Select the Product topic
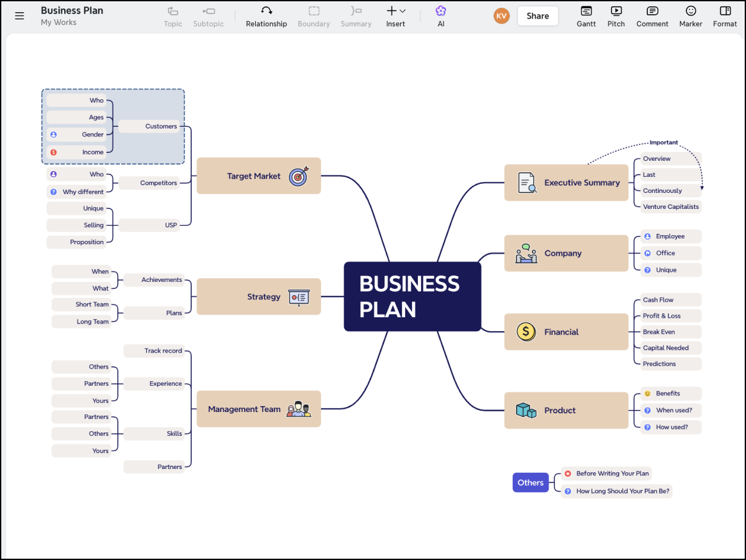The width and height of the screenshot is (746, 560). pos(566,410)
